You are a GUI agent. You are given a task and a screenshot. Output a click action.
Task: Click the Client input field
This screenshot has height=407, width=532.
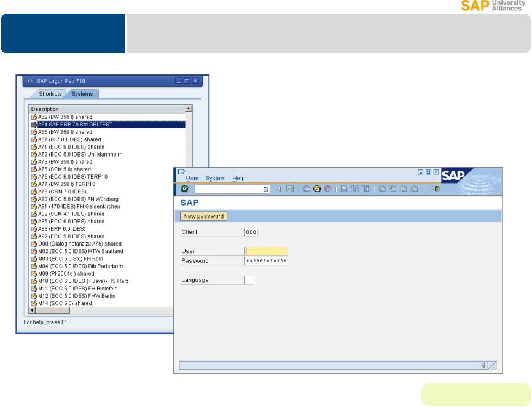point(251,232)
